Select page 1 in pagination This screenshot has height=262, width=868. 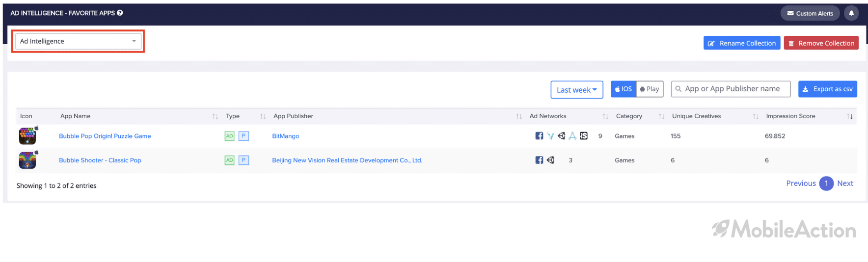point(826,183)
